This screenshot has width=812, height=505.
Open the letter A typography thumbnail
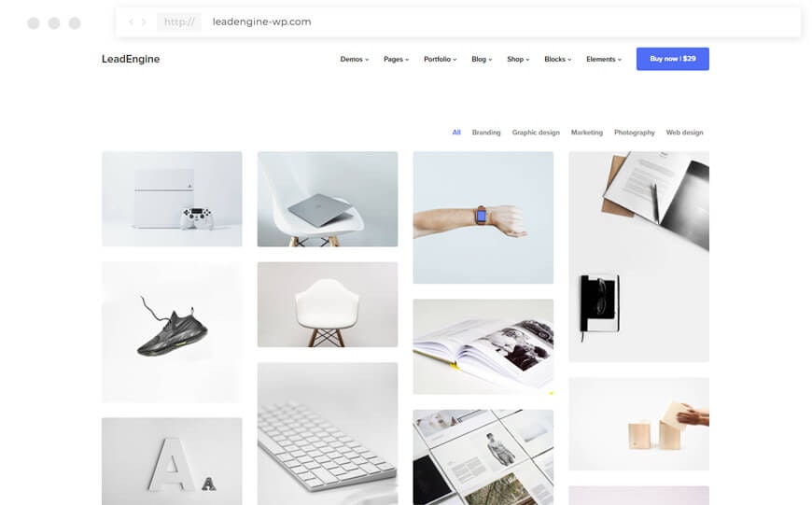pyautogui.click(x=172, y=461)
